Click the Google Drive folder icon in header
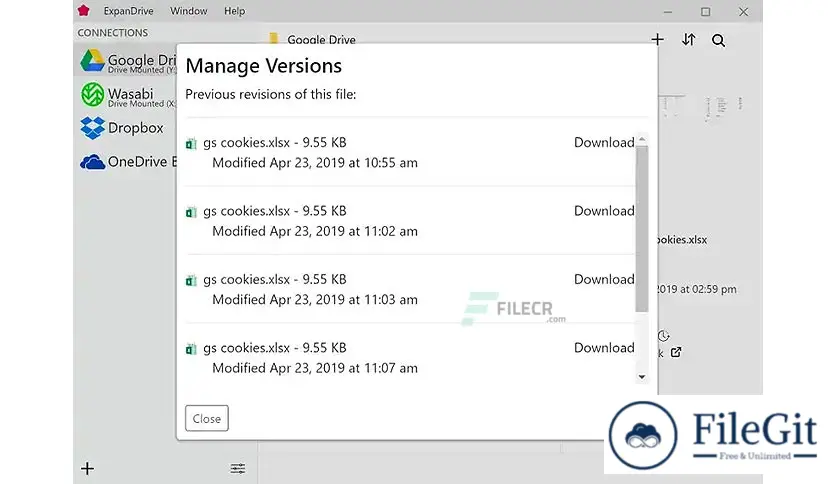Viewport: 836px width, 484px height. click(274, 38)
